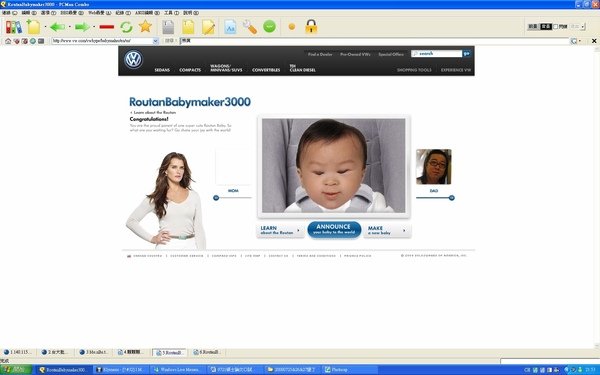This screenshot has height=375, width=600.
Task: Click the generated baby picture
Action: coord(333,166)
